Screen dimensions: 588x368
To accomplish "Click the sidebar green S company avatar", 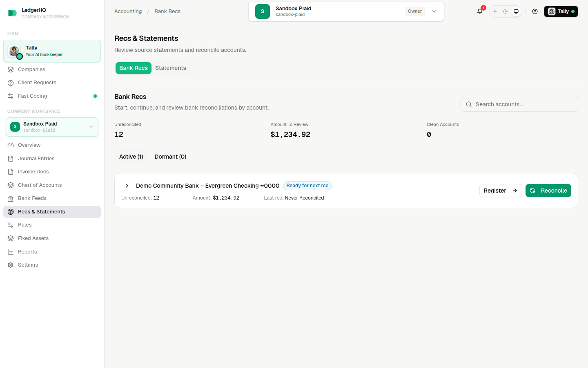I will [x=15, y=127].
